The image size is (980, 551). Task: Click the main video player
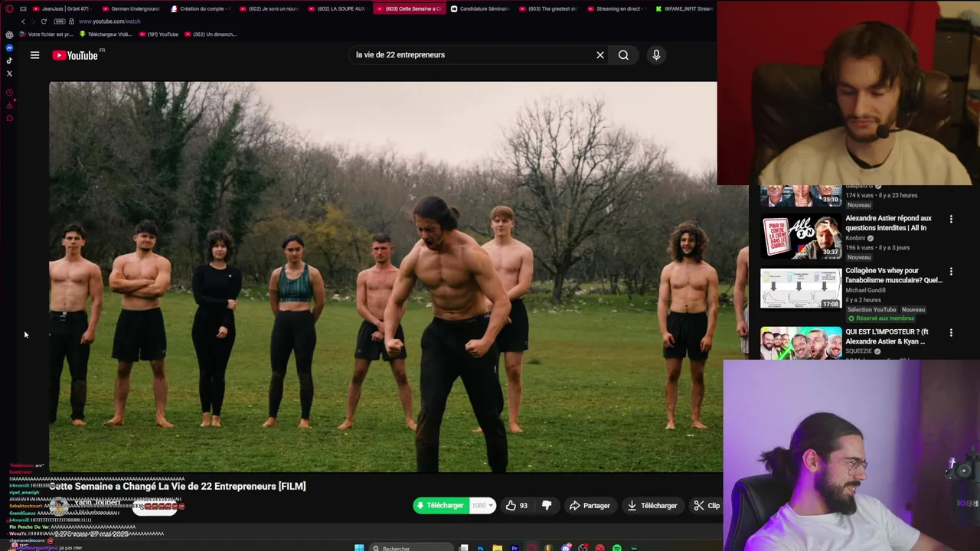(x=383, y=277)
